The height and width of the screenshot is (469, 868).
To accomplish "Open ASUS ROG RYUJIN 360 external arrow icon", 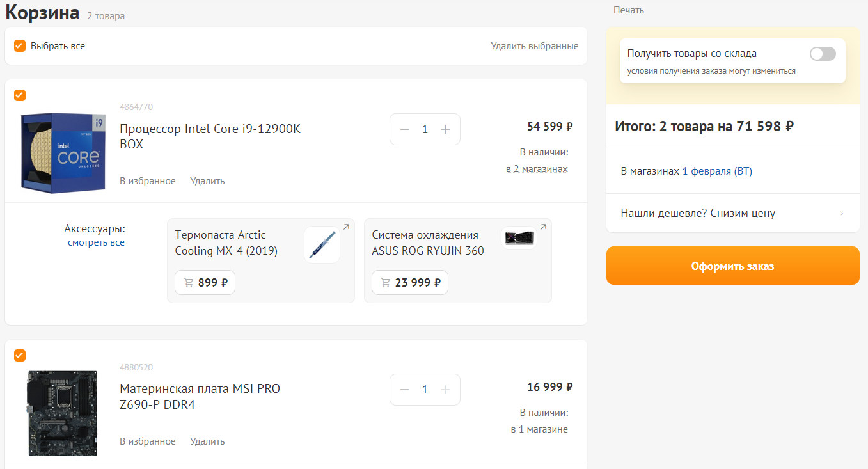I will [x=543, y=227].
